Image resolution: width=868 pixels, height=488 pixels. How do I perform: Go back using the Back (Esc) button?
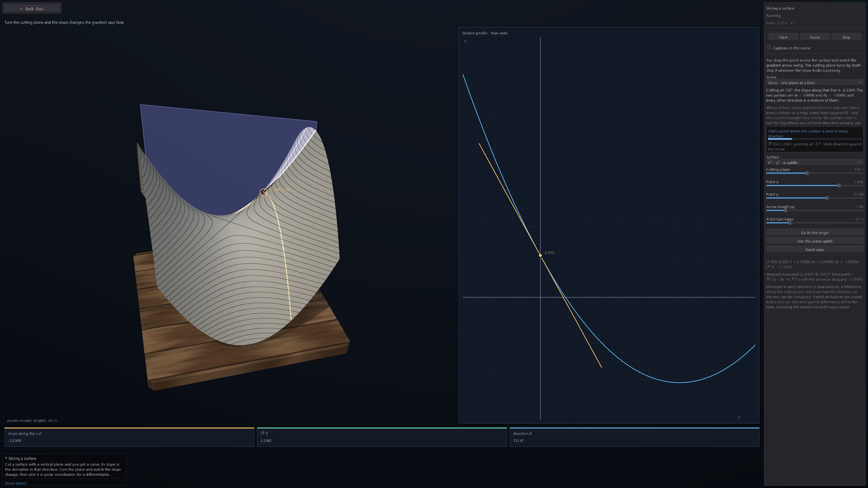pos(32,9)
